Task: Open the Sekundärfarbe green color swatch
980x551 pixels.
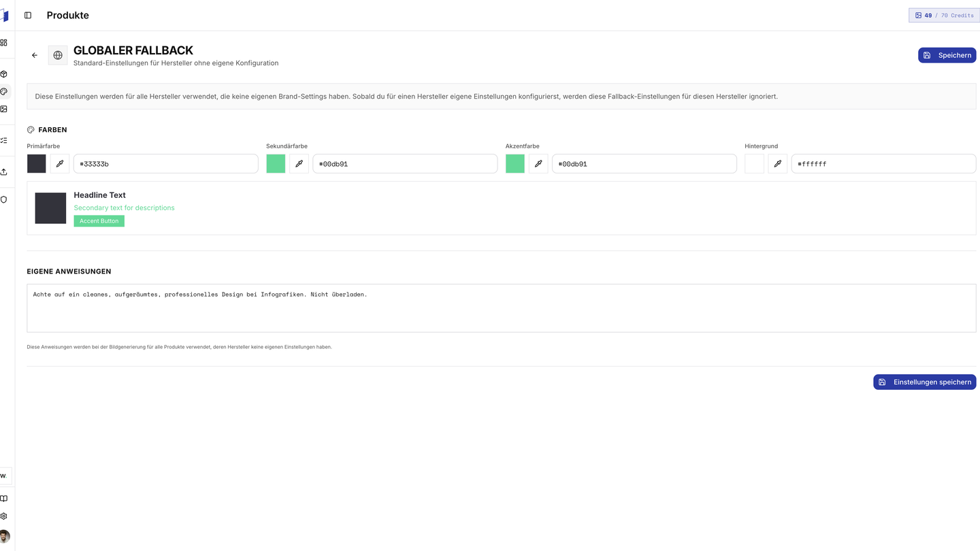Action: (x=276, y=163)
